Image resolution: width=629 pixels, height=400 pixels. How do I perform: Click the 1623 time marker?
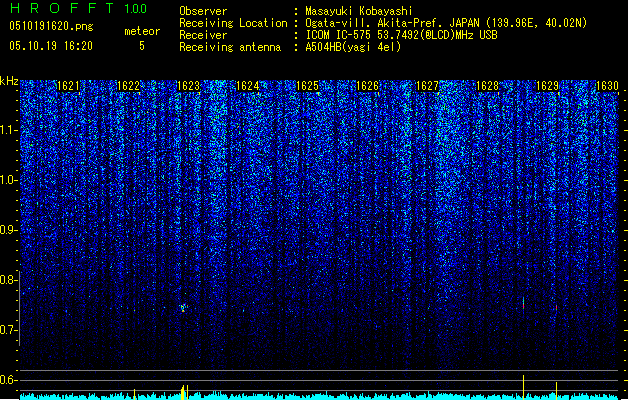[x=189, y=86]
